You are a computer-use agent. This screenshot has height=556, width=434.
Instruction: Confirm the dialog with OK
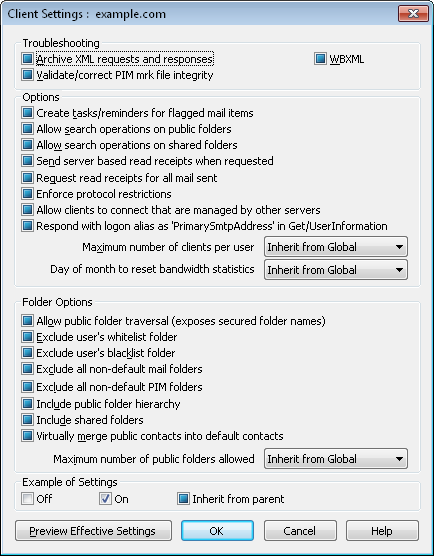[x=217, y=531]
